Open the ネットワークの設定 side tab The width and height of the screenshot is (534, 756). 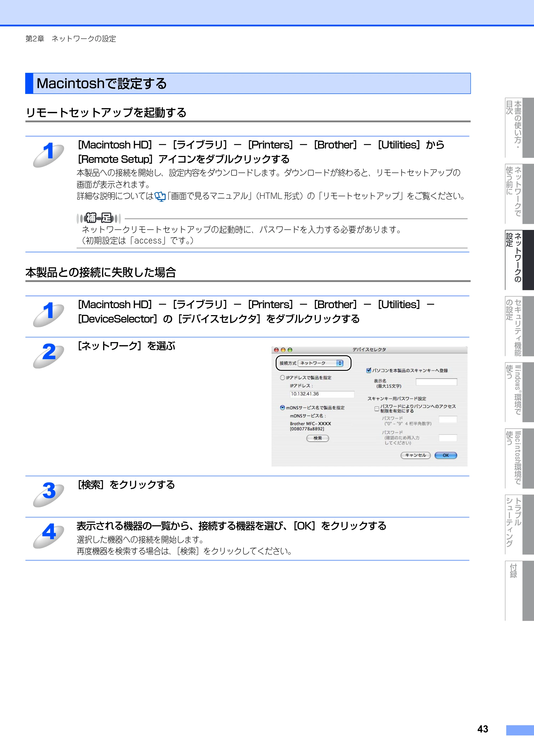pos(519,260)
